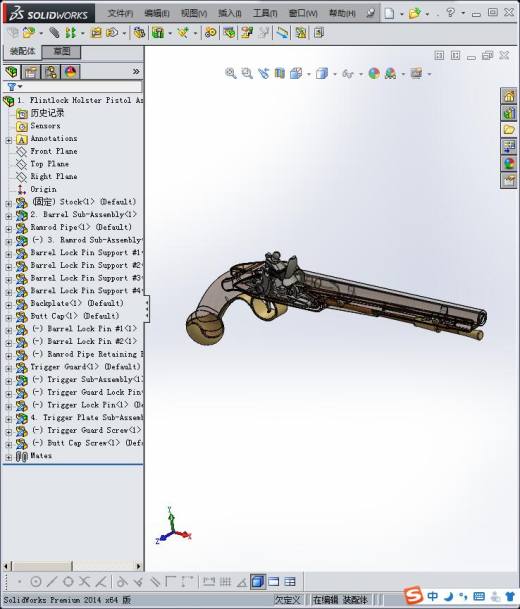Switch to the 装配体 tab
520x609 pixels.
coord(22,51)
